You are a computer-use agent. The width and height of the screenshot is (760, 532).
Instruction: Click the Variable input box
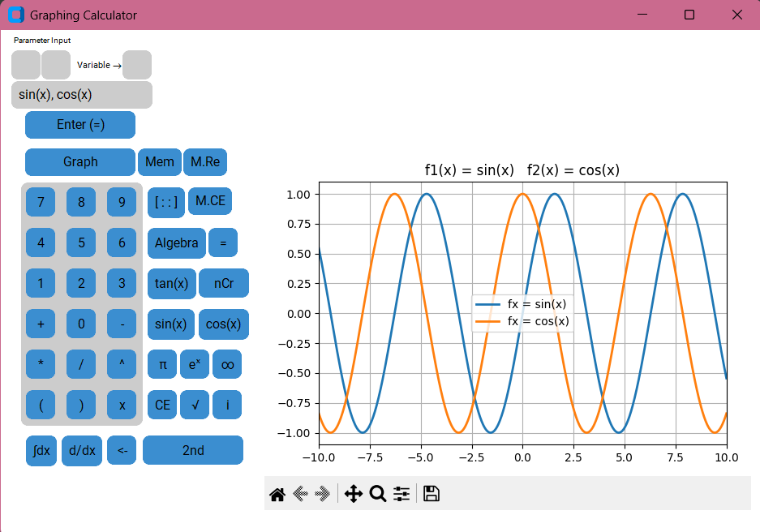136,65
